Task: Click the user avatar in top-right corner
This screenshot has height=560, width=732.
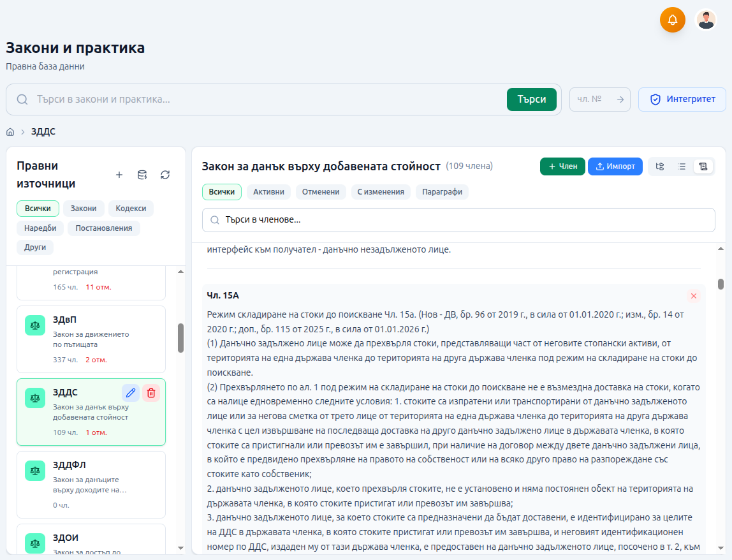Action: 705,20
